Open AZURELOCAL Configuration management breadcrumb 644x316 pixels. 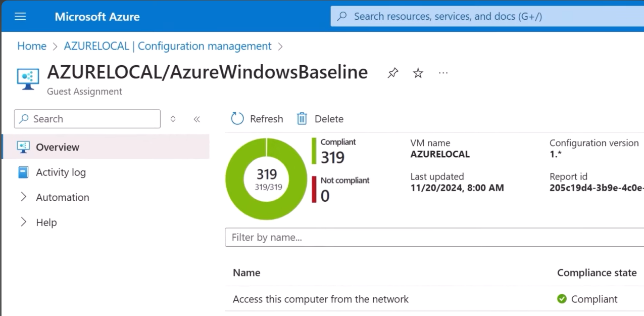pos(168,46)
